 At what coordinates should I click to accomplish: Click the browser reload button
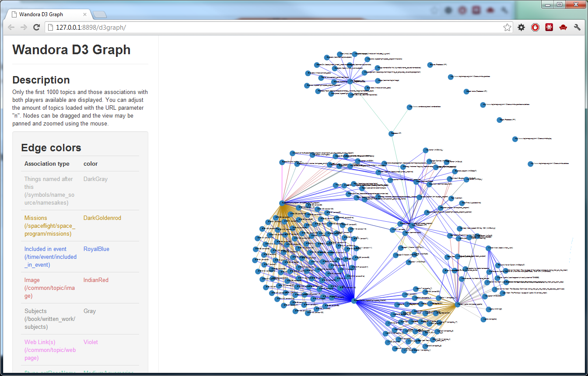[37, 28]
